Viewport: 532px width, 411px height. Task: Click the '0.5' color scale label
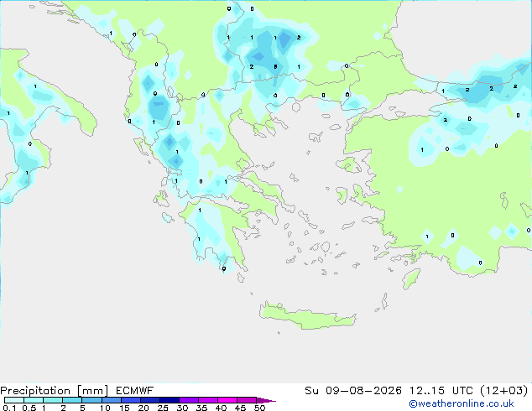tap(29, 408)
